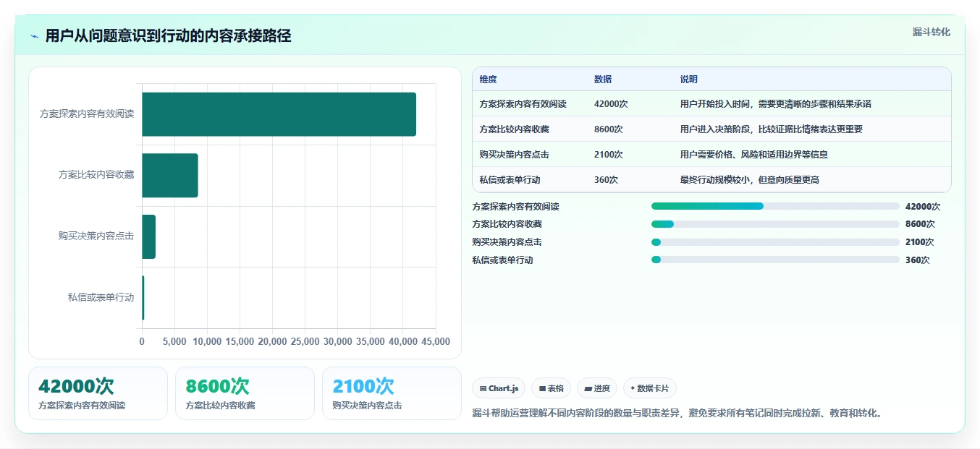Click table data cell 8600次
Screen dimensions: 980x449
(x=609, y=129)
